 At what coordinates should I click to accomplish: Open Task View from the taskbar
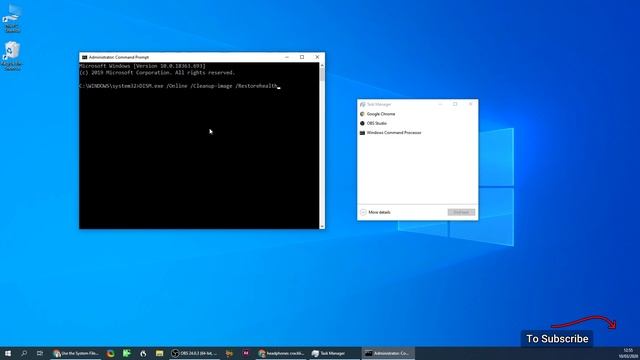pyautogui.click(x=40, y=353)
